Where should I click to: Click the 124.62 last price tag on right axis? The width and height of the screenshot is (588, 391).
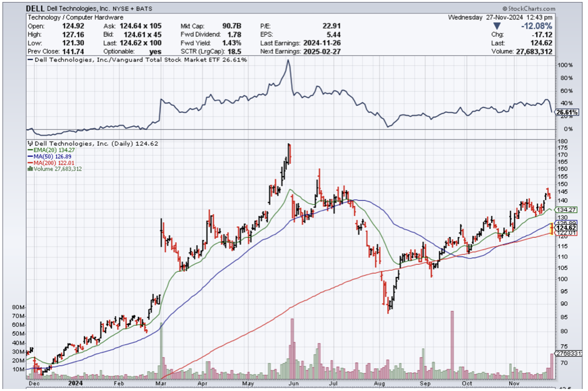pyautogui.click(x=566, y=228)
